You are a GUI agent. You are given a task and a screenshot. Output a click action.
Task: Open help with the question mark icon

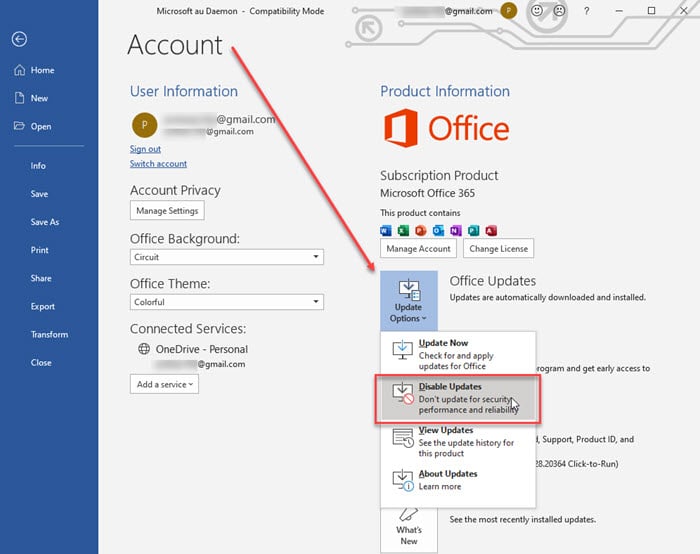coord(587,11)
